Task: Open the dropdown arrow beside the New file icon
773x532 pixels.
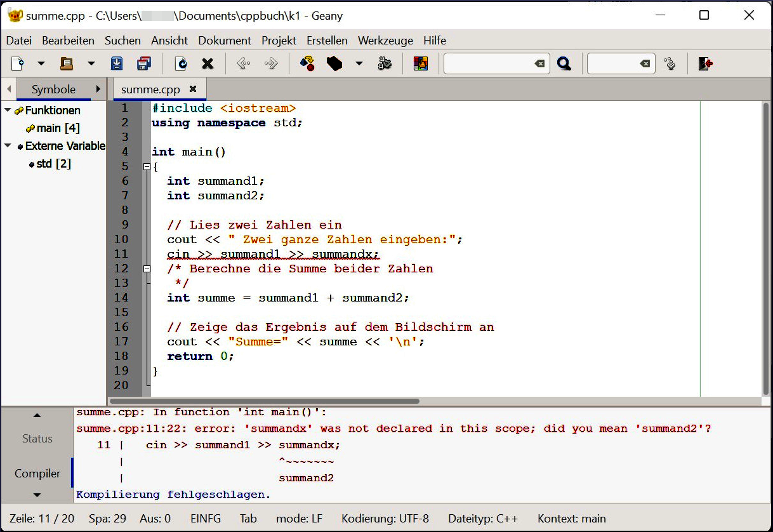Action: (x=41, y=63)
